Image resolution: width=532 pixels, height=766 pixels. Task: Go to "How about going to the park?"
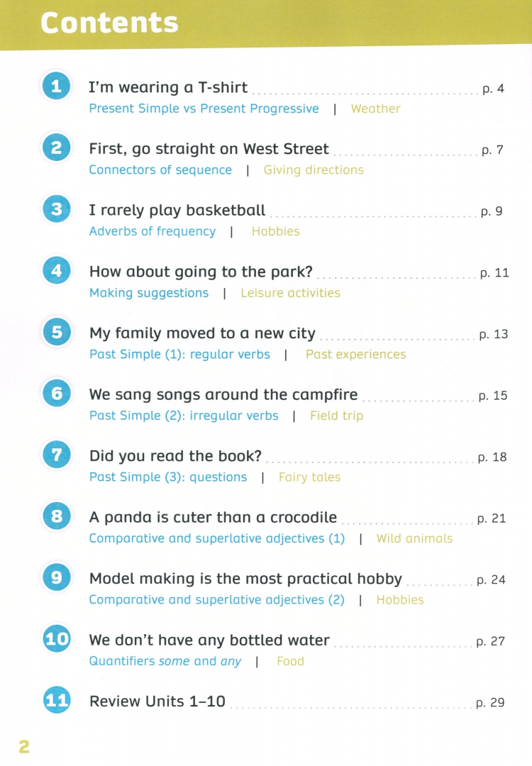click(x=201, y=272)
